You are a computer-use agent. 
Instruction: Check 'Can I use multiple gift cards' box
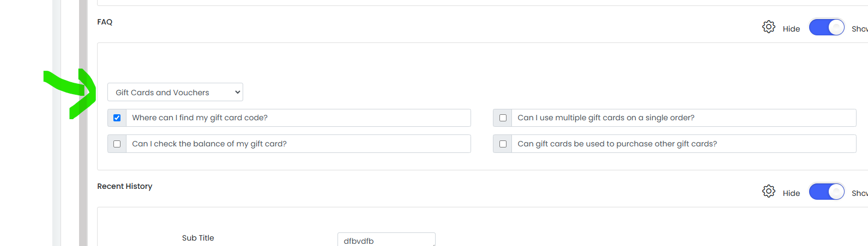click(x=503, y=118)
